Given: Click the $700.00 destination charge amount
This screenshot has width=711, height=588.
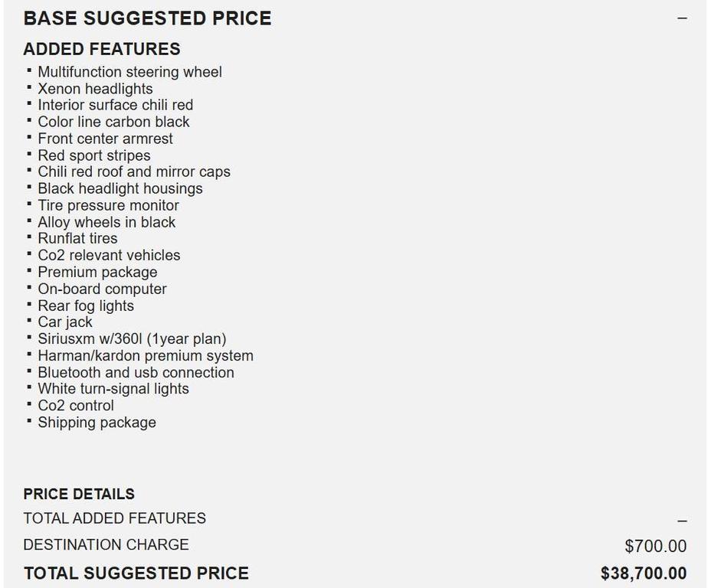Looking at the screenshot, I should [655, 545].
